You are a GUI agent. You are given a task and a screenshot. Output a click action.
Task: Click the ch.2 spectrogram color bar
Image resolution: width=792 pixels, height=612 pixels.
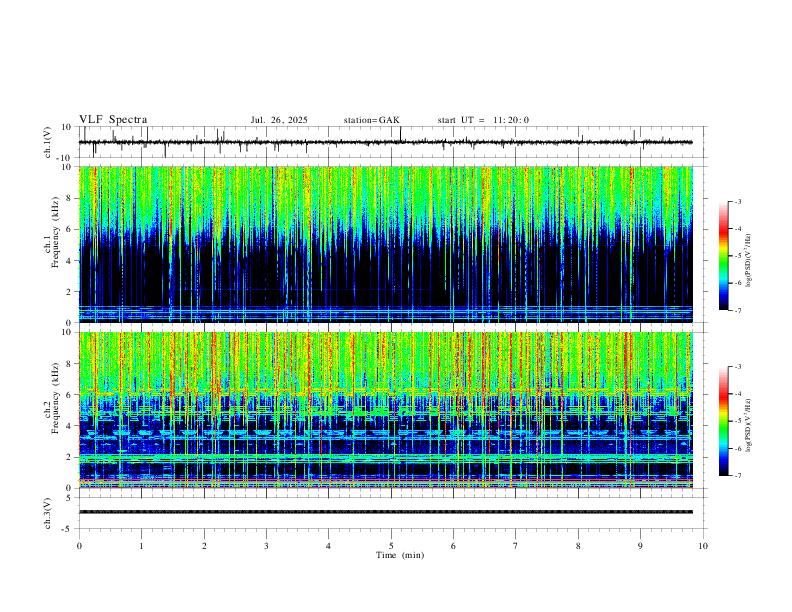point(724,421)
